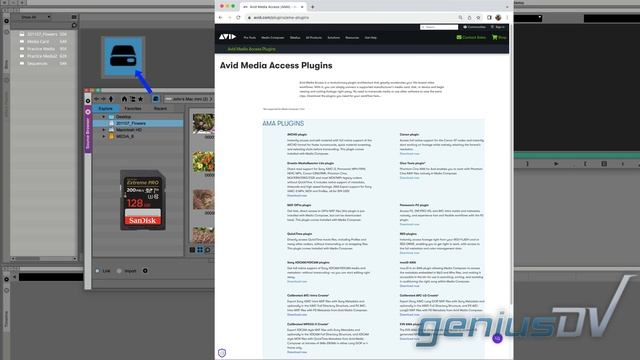Screen dimensions: 640x360
Task: Open bin container fast menu icon
Action: tap(74, 17)
